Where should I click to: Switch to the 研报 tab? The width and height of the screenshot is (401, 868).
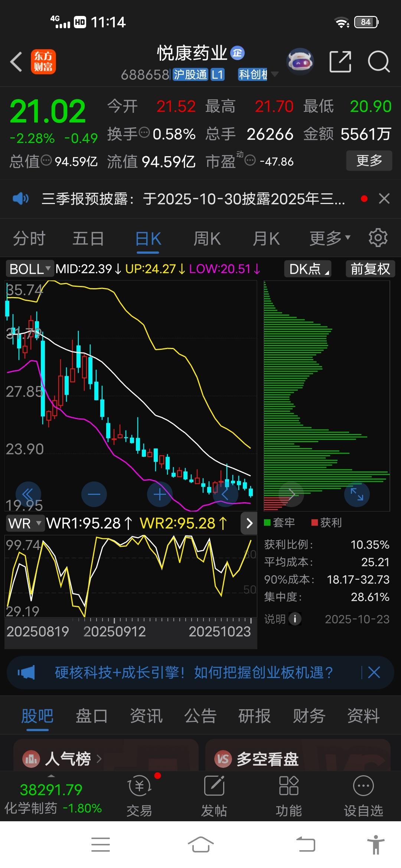pyautogui.click(x=255, y=716)
